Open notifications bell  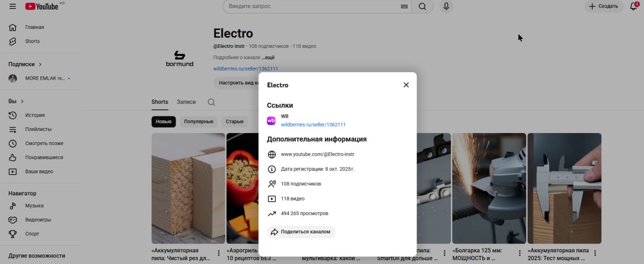tap(633, 7)
